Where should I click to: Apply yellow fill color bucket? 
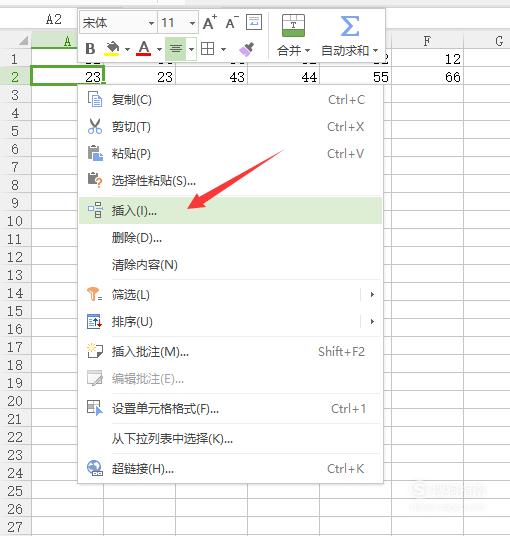click(112, 49)
